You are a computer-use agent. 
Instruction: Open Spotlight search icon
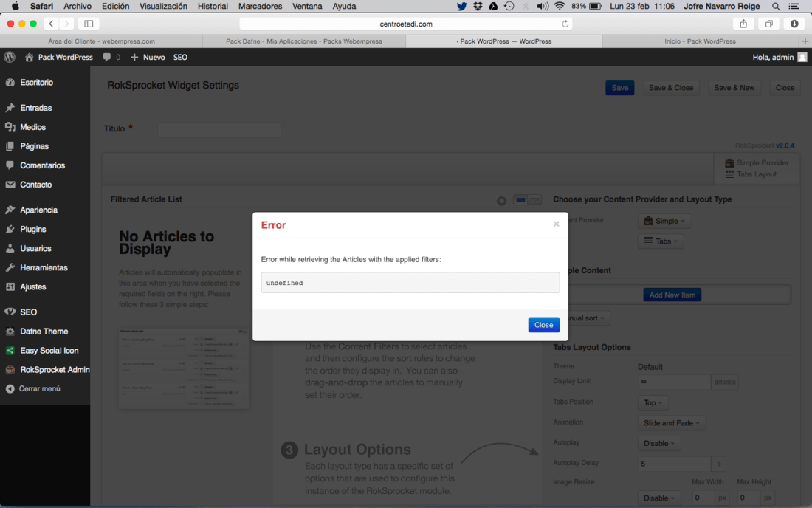[776, 6]
